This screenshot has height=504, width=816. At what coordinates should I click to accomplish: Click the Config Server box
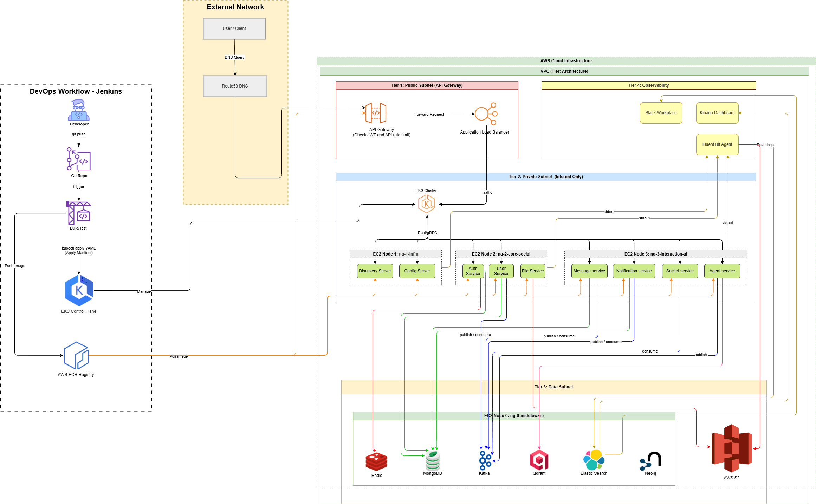417,271
